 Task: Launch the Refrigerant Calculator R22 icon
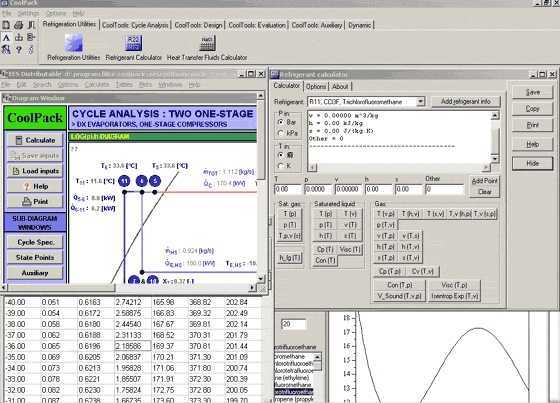134,43
